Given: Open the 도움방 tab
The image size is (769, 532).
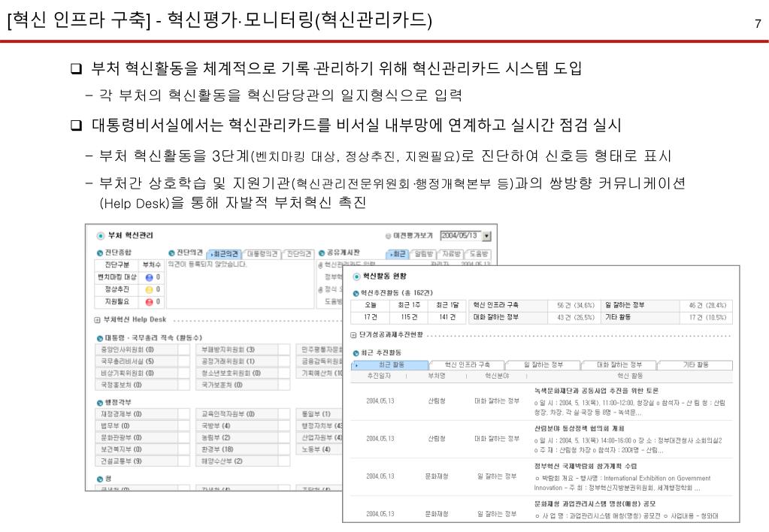Looking at the screenshot, I should click(x=477, y=253).
